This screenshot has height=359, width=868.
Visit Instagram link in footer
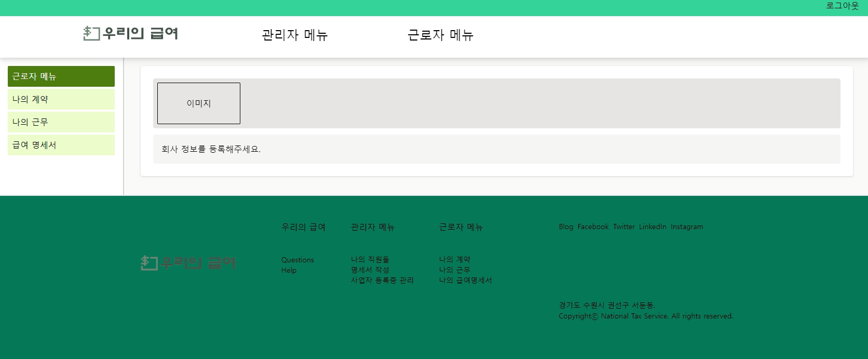coord(687,227)
